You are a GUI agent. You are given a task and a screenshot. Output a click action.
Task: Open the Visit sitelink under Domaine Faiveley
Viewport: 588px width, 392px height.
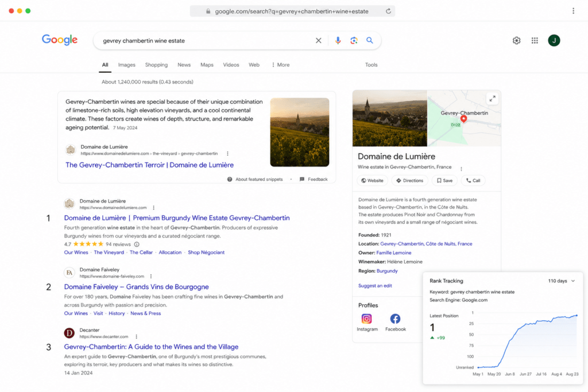[98, 313]
